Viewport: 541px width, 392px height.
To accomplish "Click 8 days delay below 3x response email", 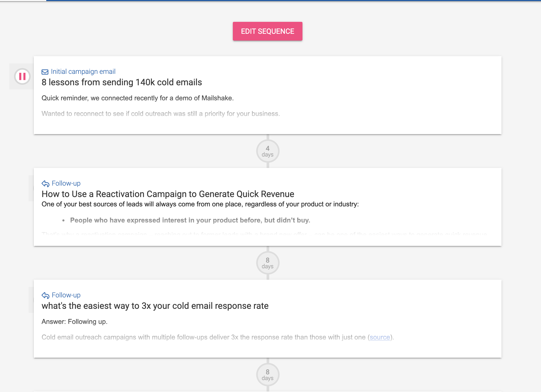I will pyautogui.click(x=268, y=375).
